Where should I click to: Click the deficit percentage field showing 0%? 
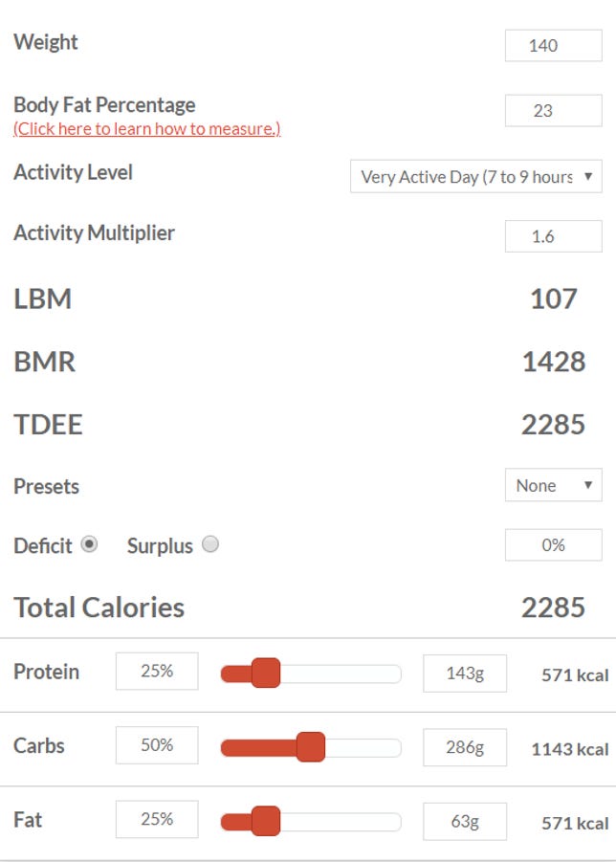554,544
